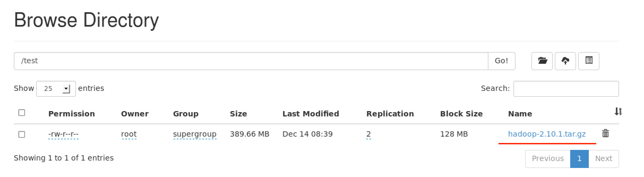644x177 pixels.
Task: Sort the table by Name column
Action: 520,114
